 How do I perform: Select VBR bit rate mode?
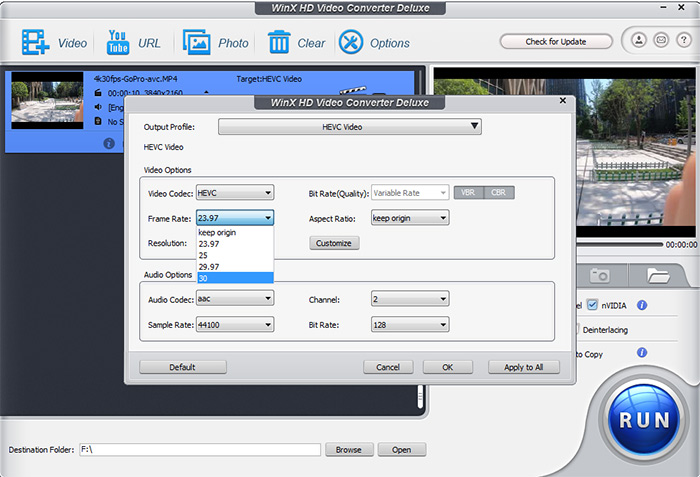[468, 192]
